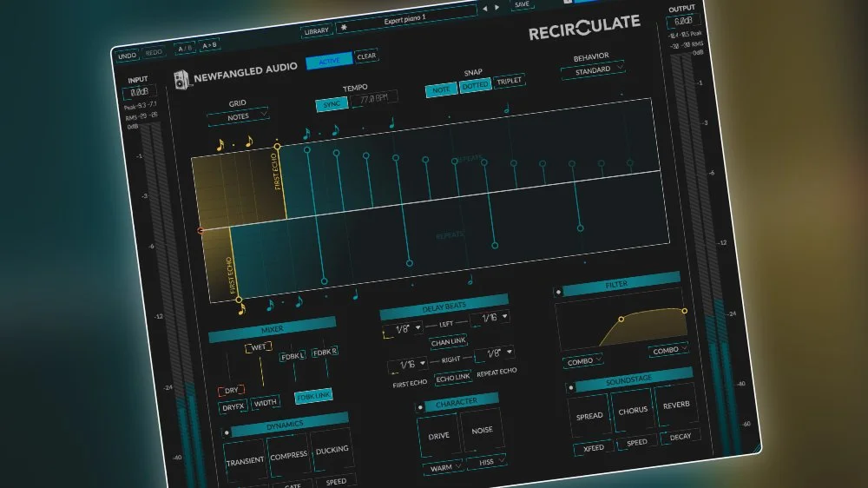Screen dimensions: 868x488
Task: Click the Dry mixer control
Action: tap(231, 391)
